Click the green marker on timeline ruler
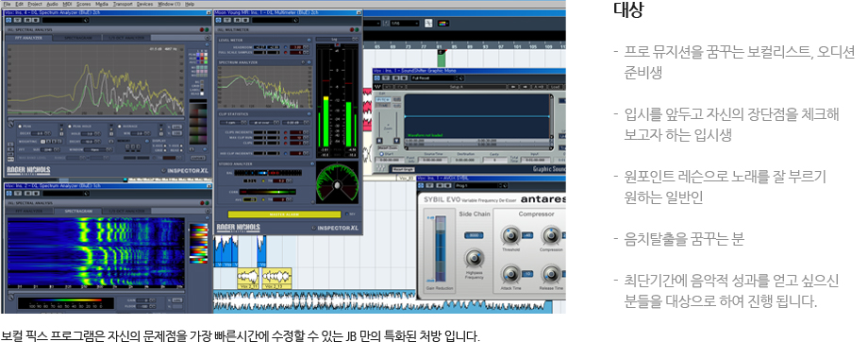Viewport: 868px width, 342px height. click(x=442, y=58)
